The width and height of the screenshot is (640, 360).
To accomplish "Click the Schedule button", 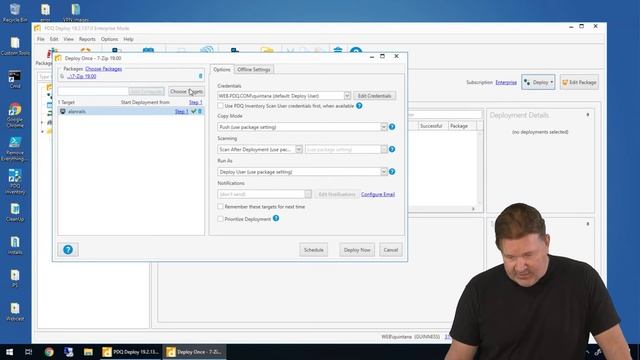I will point(313,250).
